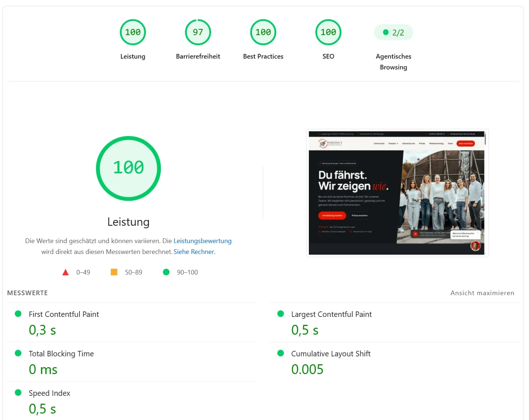Click the green dot beside Speed Index
Viewport: 529px width, 420px height.
coord(18,393)
